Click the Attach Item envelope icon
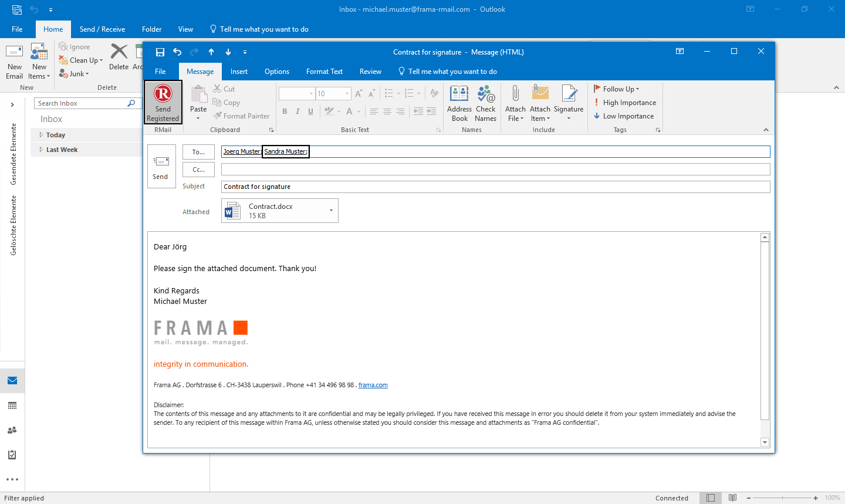This screenshot has height=504, width=845. click(540, 93)
